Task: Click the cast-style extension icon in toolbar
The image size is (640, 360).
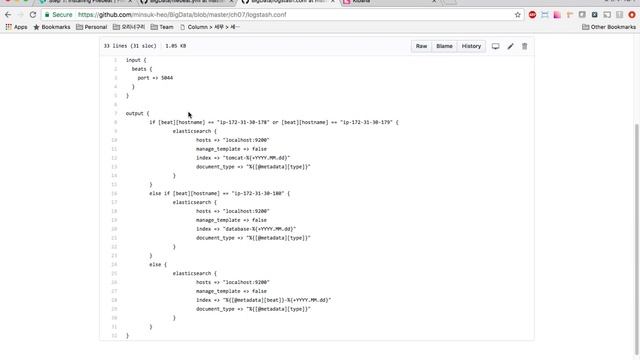Action: (607, 15)
